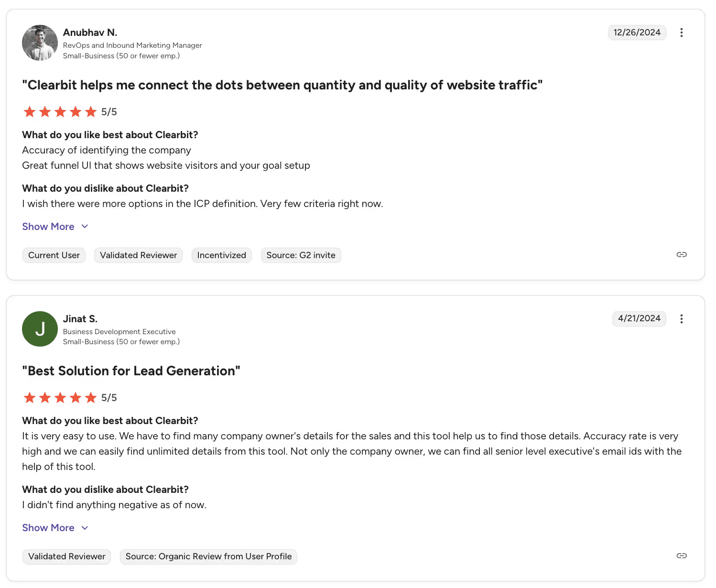Click the fifth star in Jinat's rating
716x588 pixels.
[x=90, y=397]
